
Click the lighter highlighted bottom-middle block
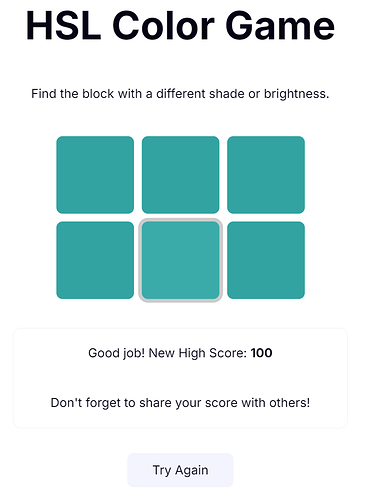point(180,260)
